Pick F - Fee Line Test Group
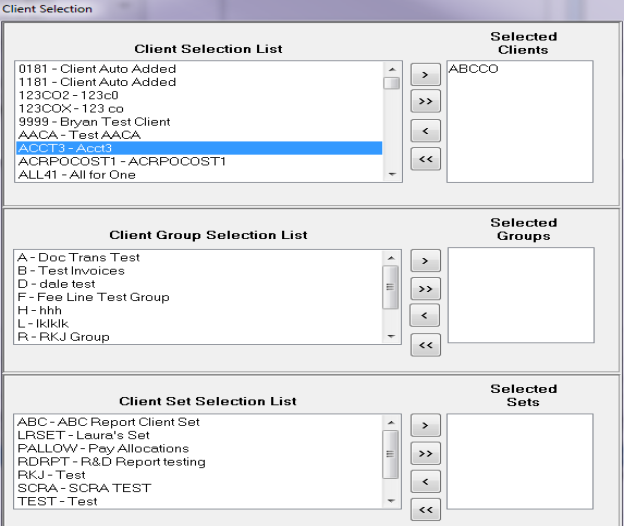This screenshot has height=526, width=624. 94,297
